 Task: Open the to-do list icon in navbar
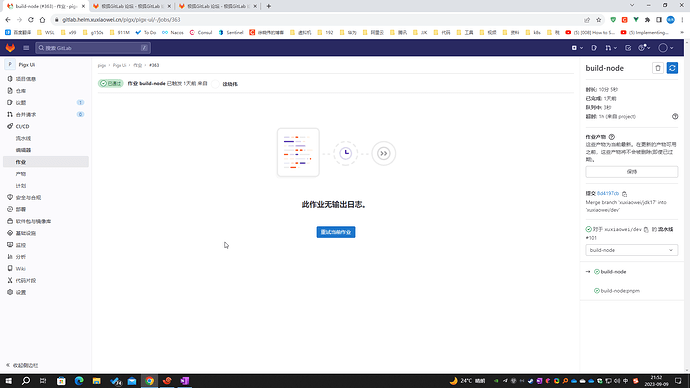tap(628, 48)
